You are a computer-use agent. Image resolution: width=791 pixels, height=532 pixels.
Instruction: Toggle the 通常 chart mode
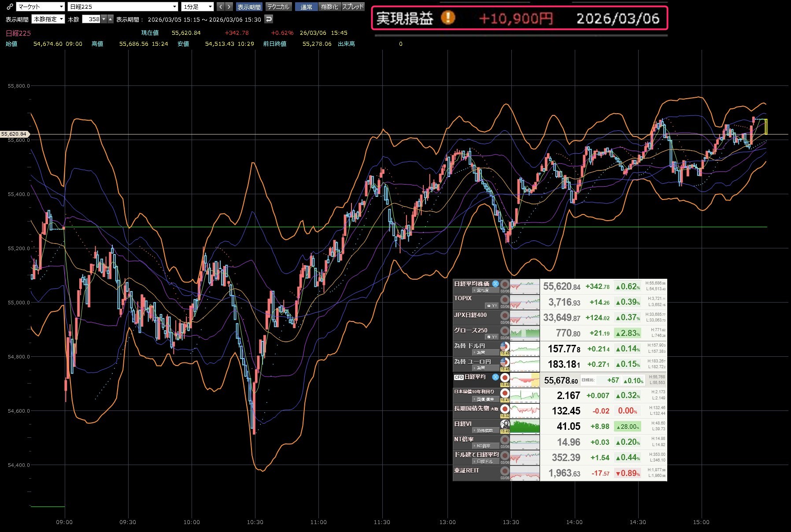306,7
